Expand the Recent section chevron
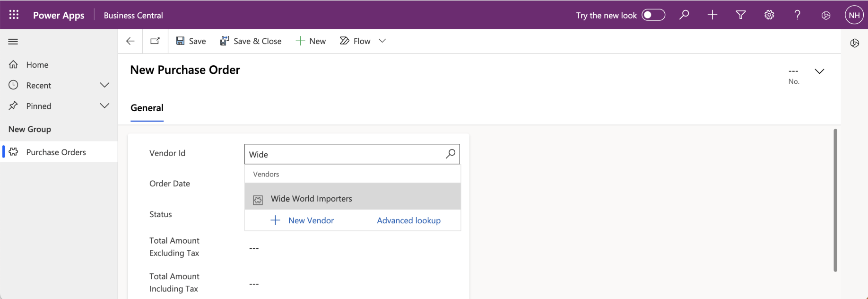This screenshot has width=868, height=299. click(104, 85)
